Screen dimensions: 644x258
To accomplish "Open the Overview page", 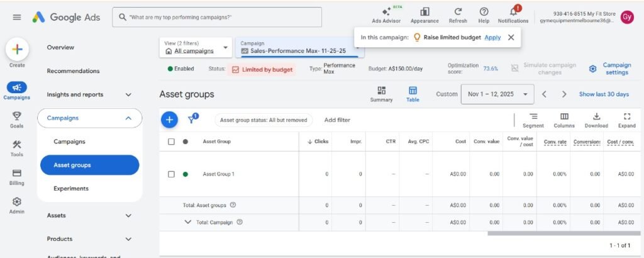I will coord(60,47).
